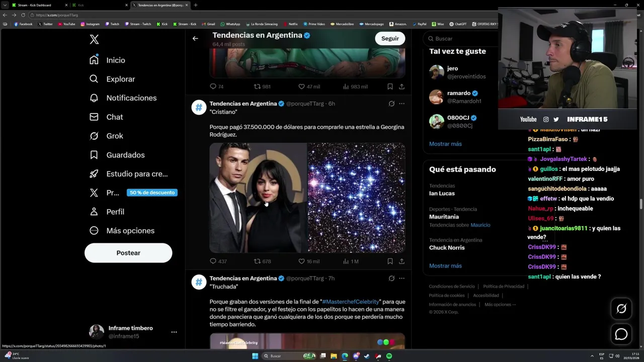Open the X logo home icon

(x=94, y=40)
